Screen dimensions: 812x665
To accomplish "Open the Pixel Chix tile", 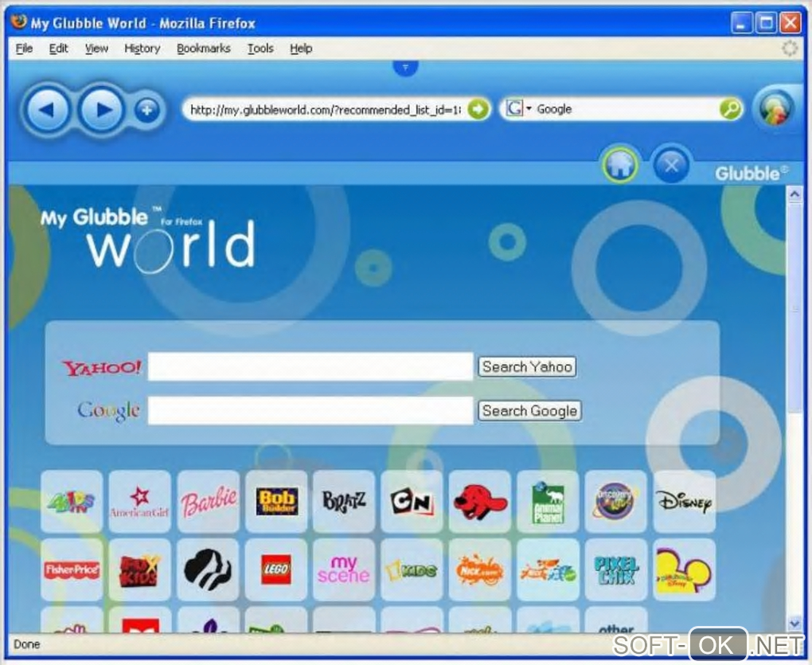I will click(615, 569).
